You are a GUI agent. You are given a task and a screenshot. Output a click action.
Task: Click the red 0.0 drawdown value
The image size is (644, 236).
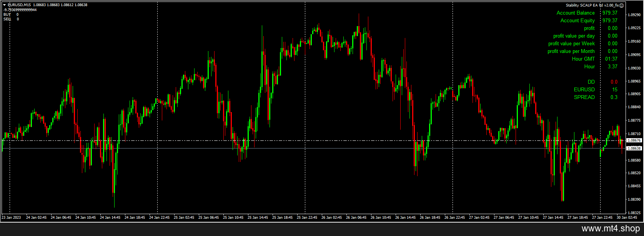point(614,82)
